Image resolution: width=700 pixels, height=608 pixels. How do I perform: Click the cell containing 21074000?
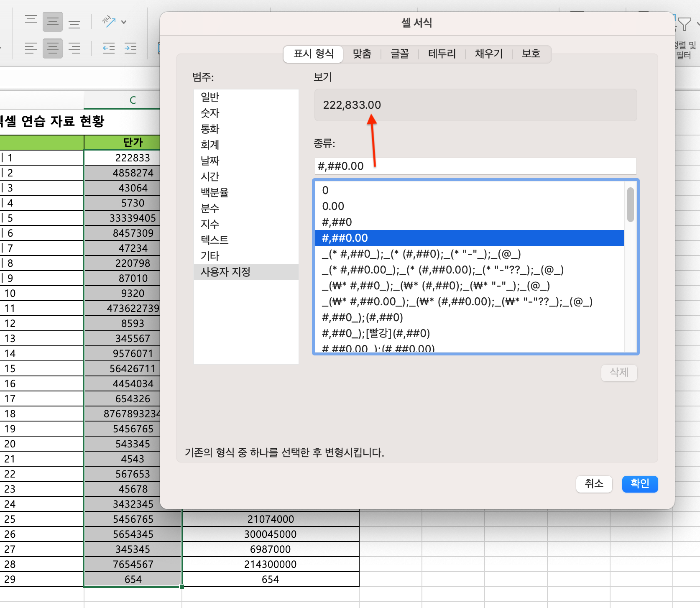coord(271,519)
